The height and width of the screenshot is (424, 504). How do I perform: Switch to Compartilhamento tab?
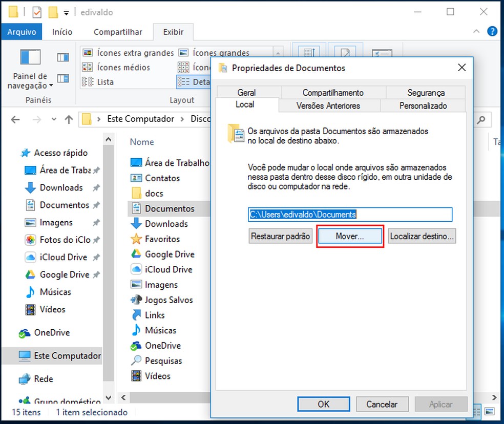[x=333, y=93]
